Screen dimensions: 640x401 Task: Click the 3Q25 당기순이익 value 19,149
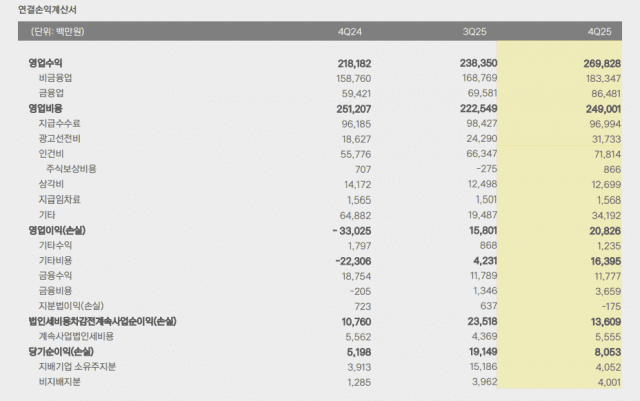point(478,352)
